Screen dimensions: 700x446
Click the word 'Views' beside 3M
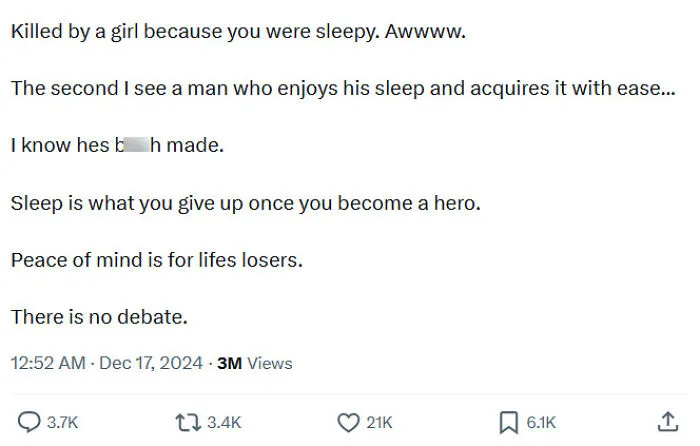click(x=270, y=363)
